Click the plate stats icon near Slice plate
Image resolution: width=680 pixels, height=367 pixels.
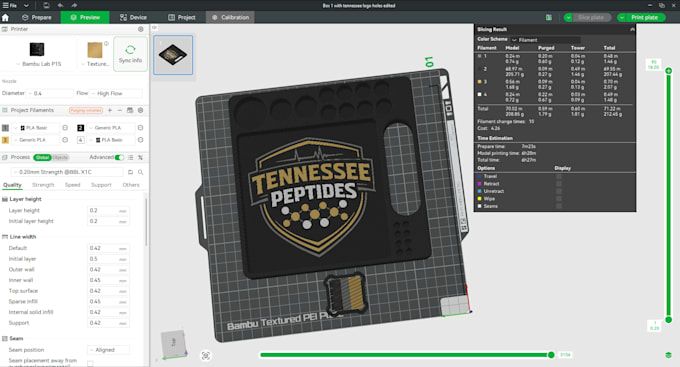coord(549,17)
